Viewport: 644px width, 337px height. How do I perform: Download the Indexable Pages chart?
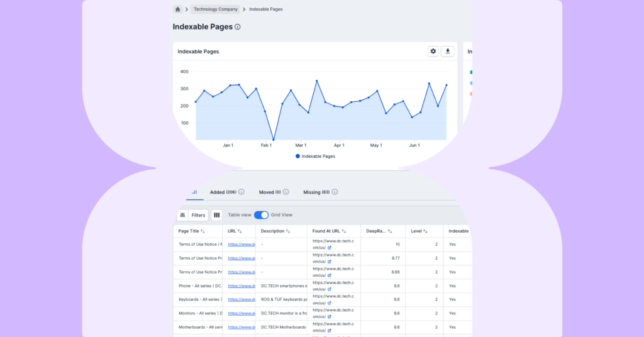[x=448, y=52]
